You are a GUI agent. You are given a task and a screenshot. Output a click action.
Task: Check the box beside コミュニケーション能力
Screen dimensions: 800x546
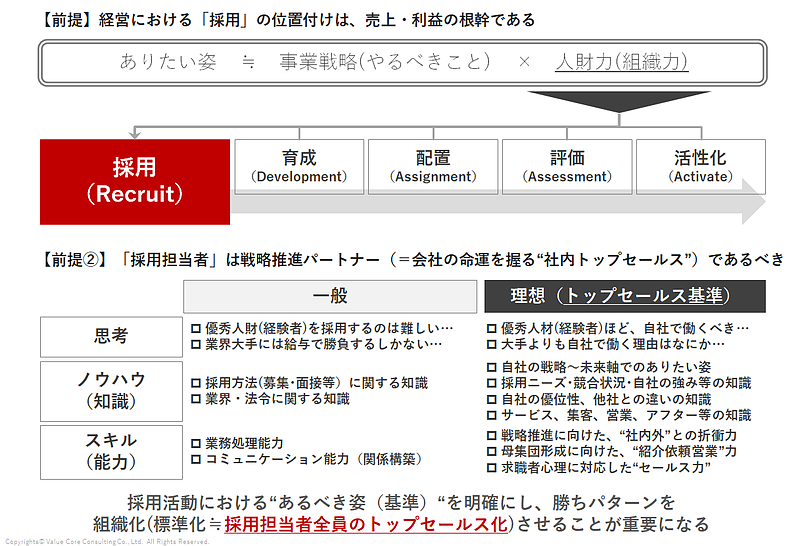coord(196,459)
